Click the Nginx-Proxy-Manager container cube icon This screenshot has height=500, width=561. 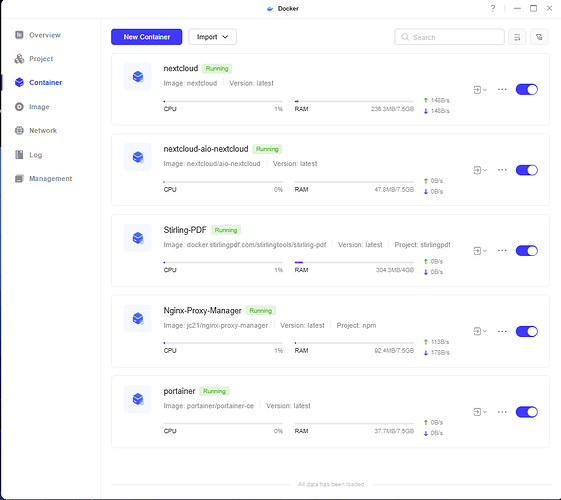(138, 318)
